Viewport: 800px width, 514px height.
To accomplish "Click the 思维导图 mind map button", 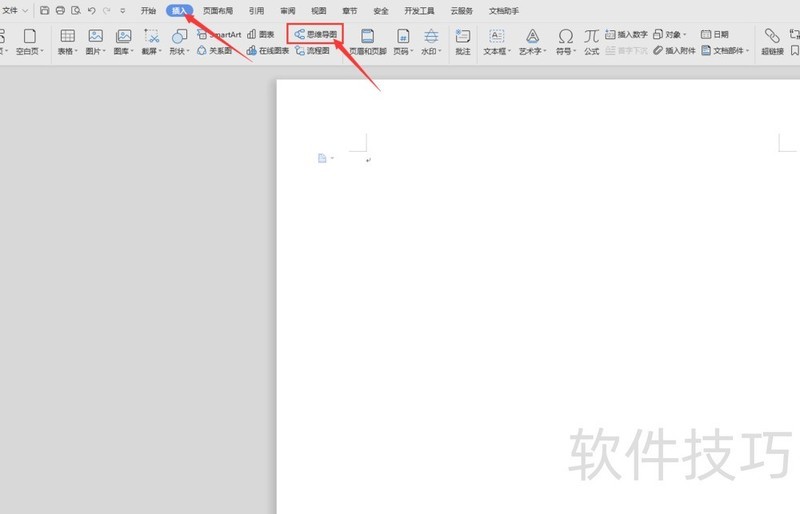I will 315,34.
